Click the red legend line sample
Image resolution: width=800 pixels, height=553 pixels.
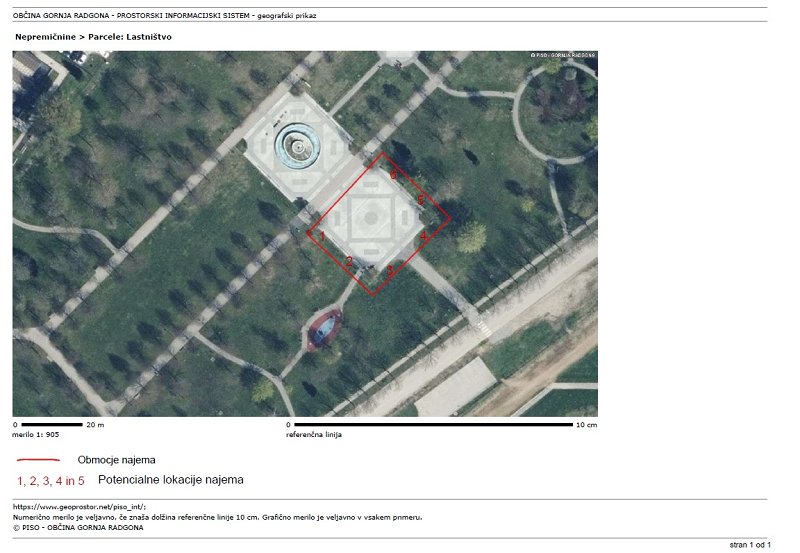38,460
